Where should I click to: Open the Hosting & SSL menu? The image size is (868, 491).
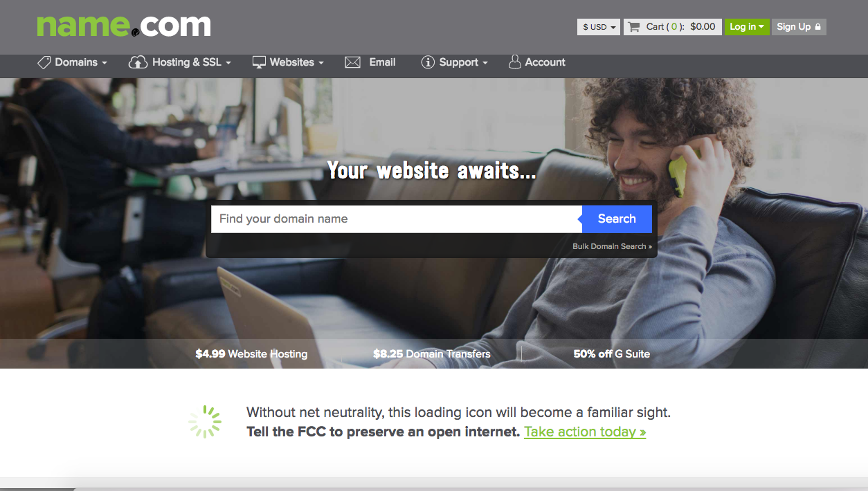point(180,62)
